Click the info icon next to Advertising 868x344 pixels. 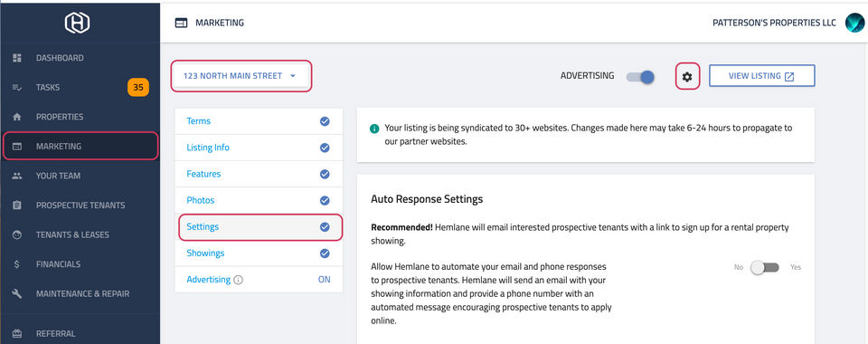[x=239, y=280]
